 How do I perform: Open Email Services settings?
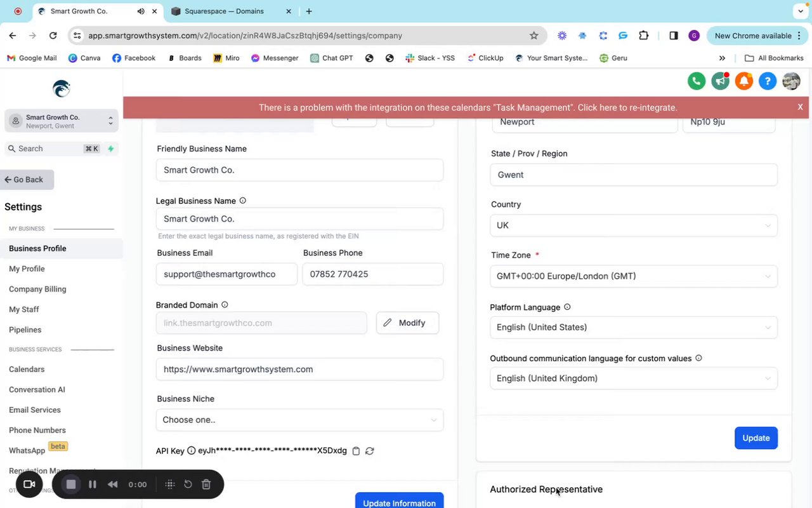click(x=35, y=410)
